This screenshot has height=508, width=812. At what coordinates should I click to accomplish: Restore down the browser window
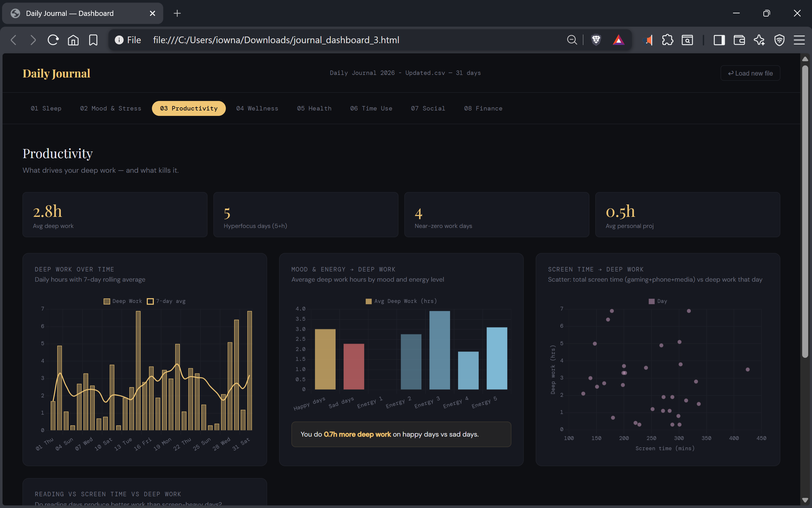766,13
